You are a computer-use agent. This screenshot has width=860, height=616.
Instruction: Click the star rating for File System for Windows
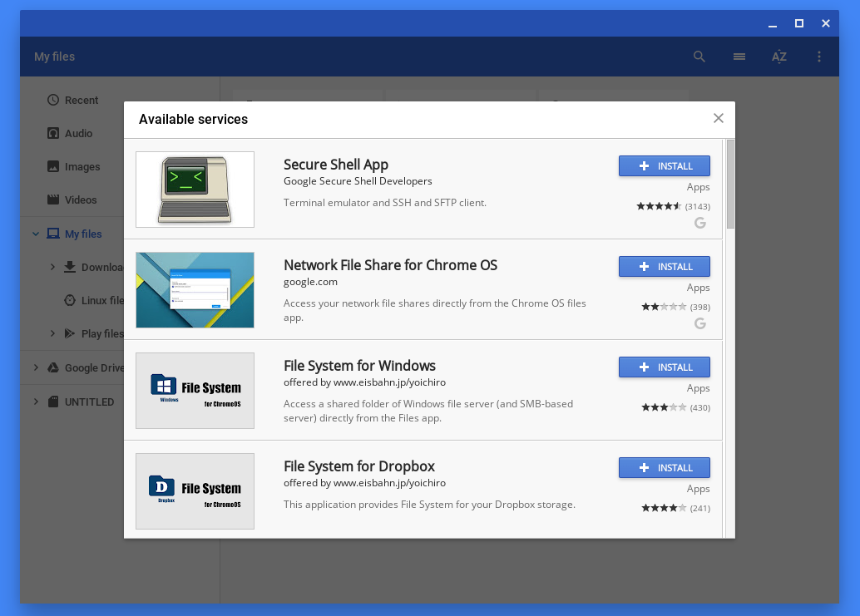click(x=664, y=407)
